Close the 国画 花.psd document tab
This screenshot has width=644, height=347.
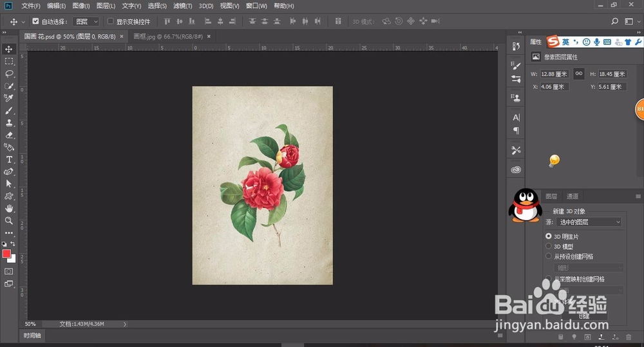click(x=122, y=37)
